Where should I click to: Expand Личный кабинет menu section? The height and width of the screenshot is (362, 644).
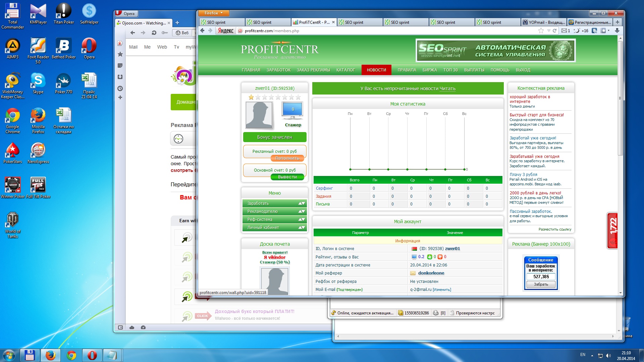click(x=274, y=227)
